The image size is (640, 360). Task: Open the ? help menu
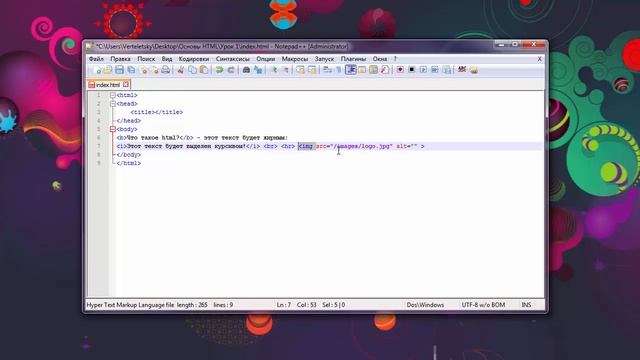click(395, 59)
